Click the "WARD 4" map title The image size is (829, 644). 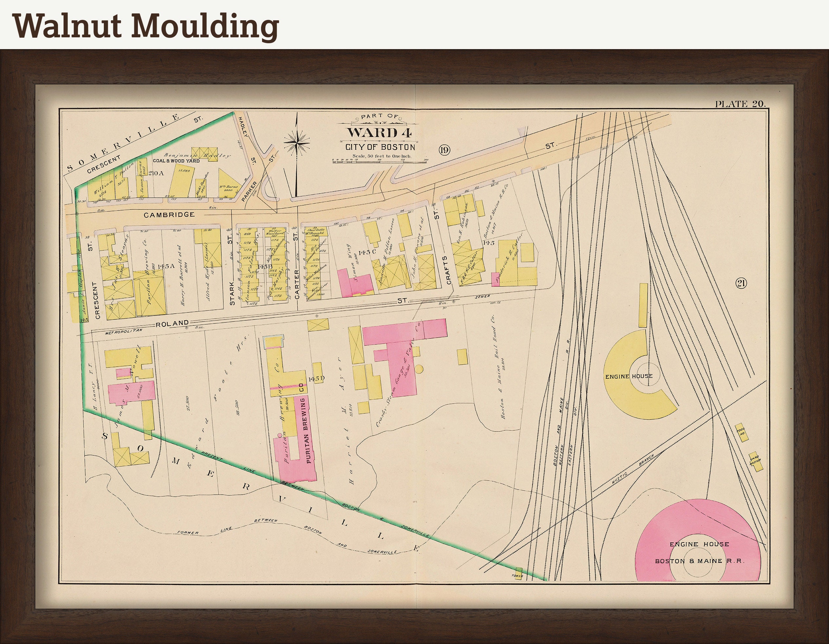pyautogui.click(x=380, y=133)
